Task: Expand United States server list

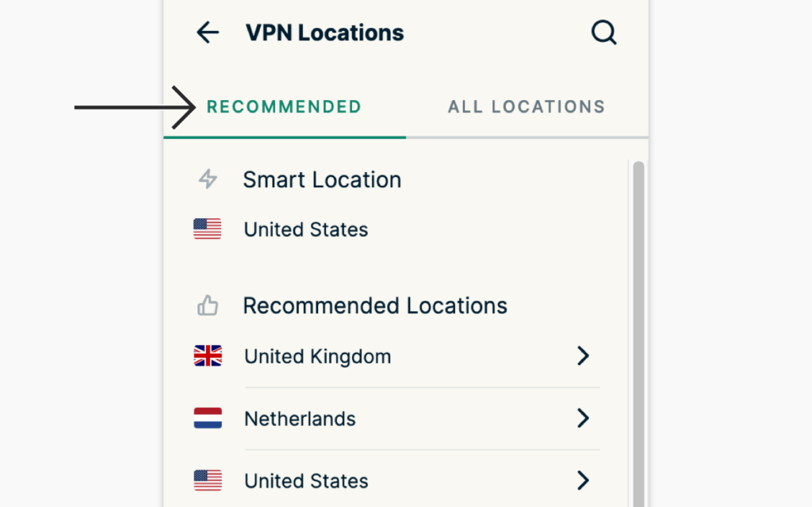Action: coord(584,481)
